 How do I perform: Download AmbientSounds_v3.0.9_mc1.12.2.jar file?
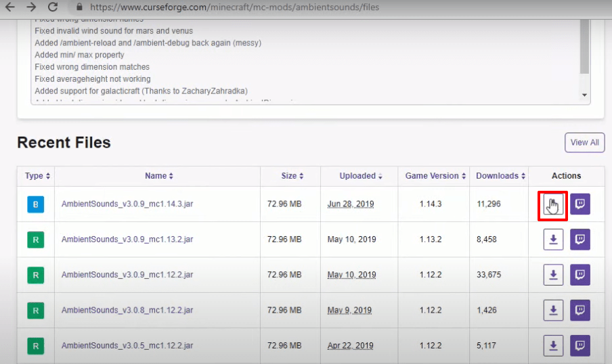pos(553,275)
